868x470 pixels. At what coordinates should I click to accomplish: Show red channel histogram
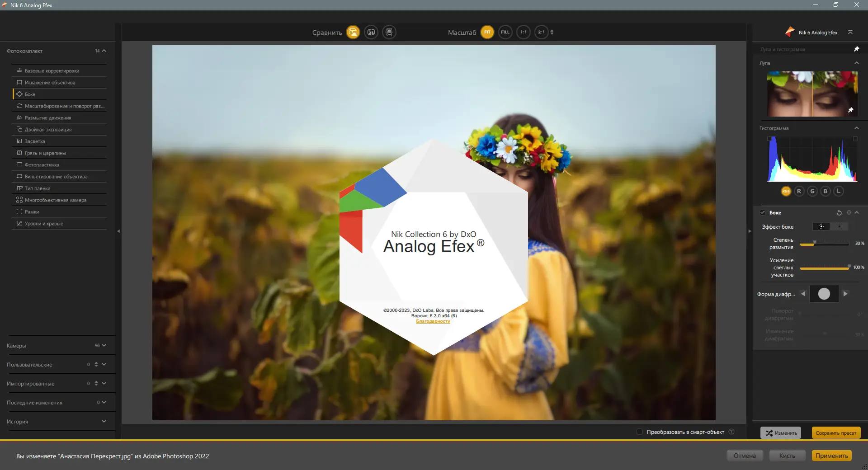coord(799,191)
